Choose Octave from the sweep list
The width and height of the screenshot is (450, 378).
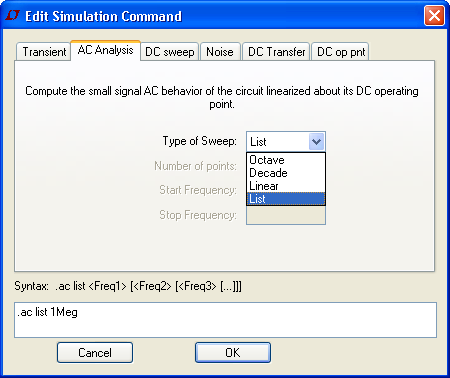[286, 160]
